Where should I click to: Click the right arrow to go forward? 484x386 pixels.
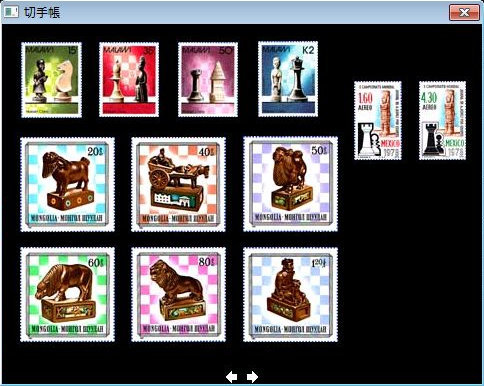point(252,377)
